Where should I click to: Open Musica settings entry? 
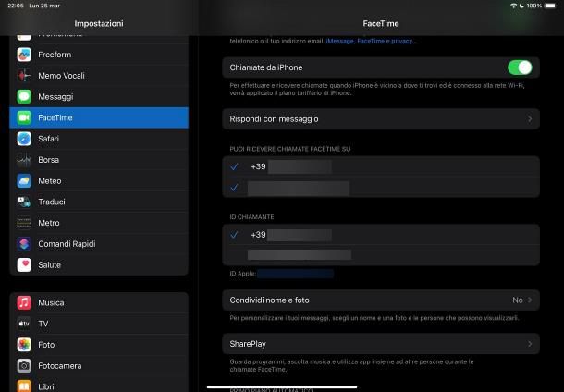pos(99,303)
